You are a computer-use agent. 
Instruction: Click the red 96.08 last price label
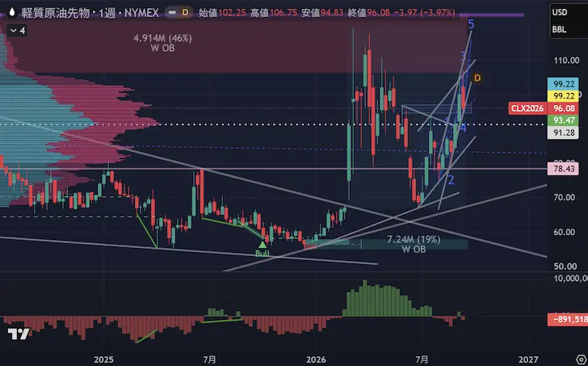563,109
